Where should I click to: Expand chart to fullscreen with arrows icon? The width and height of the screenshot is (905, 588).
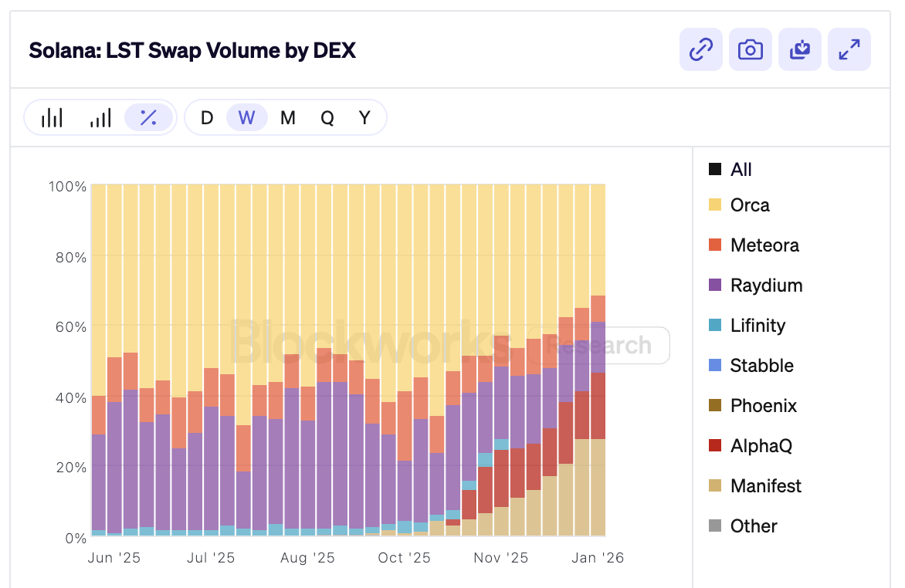click(849, 49)
